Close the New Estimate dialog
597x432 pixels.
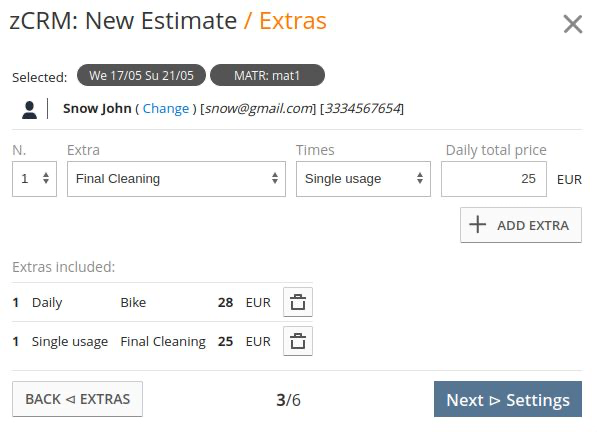[573, 24]
